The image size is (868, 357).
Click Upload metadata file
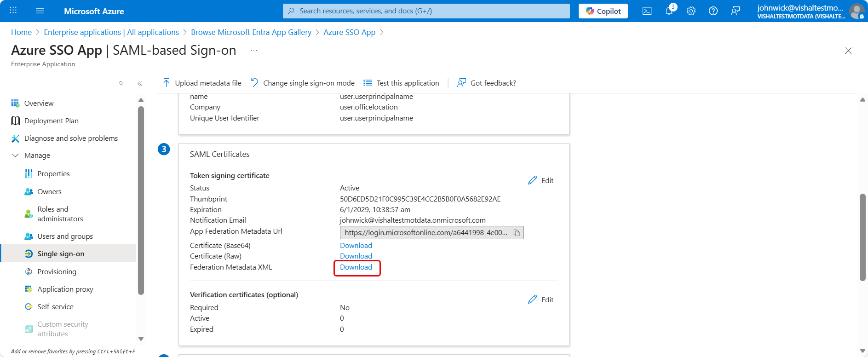[202, 83]
